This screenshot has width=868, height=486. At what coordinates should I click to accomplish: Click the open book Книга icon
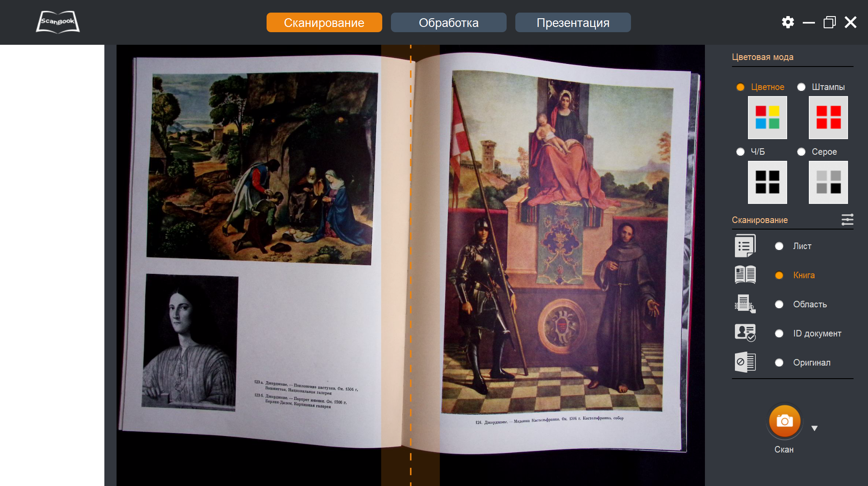[745, 275]
